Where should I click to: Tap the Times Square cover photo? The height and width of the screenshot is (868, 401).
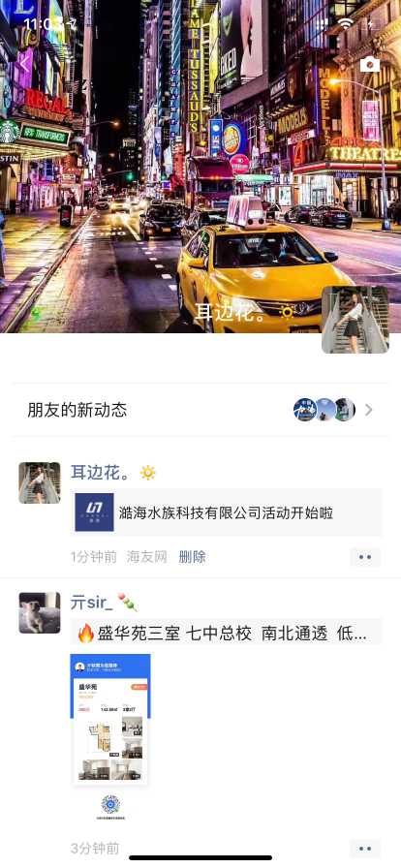[x=200, y=166]
